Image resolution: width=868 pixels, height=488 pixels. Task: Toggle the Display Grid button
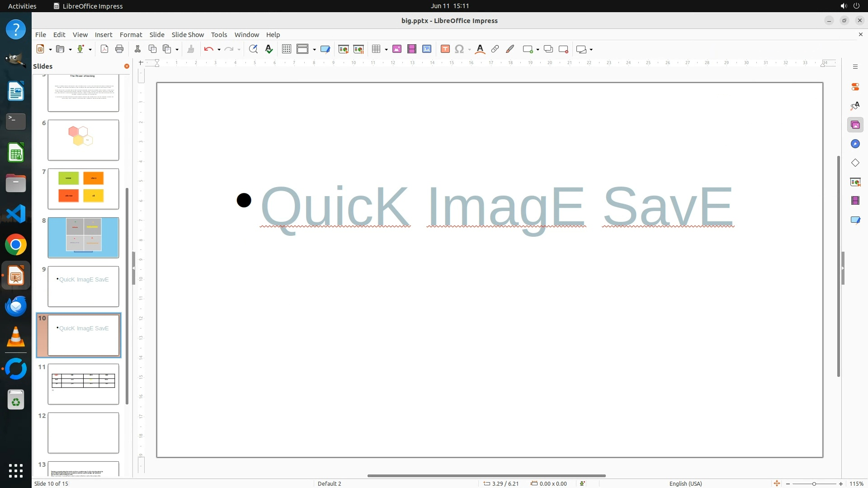[286, 49]
